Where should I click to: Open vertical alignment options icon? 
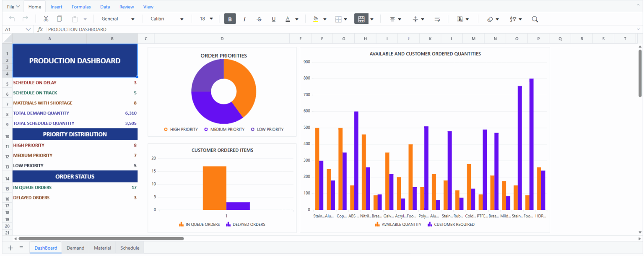point(415,19)
